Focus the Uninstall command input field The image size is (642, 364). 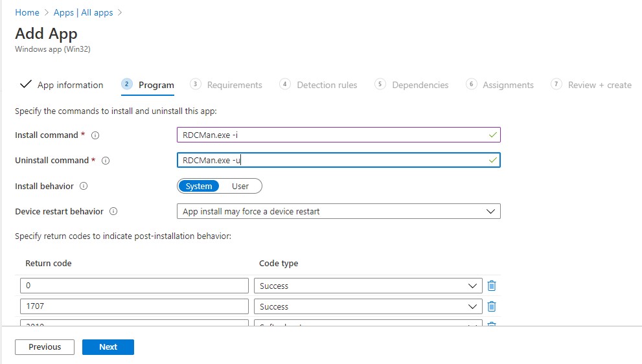pos(339,160)
